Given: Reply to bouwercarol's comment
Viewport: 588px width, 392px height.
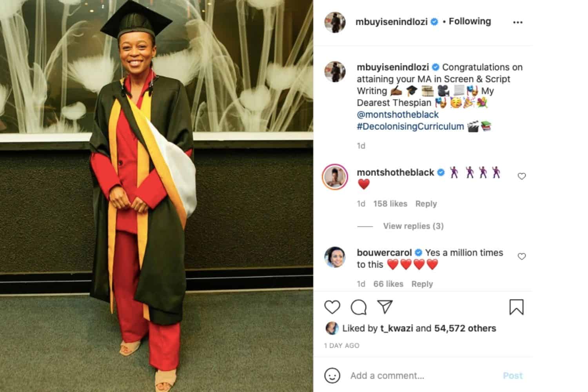Looking at the screenshot, I should (422, 284).
